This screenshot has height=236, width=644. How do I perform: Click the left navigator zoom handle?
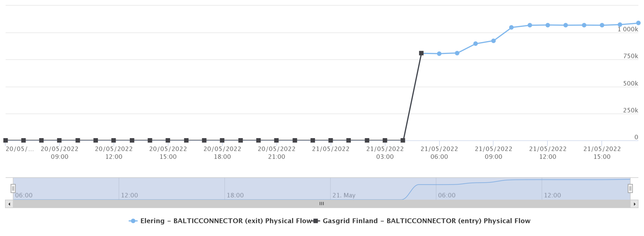click(x=13, y=189)
